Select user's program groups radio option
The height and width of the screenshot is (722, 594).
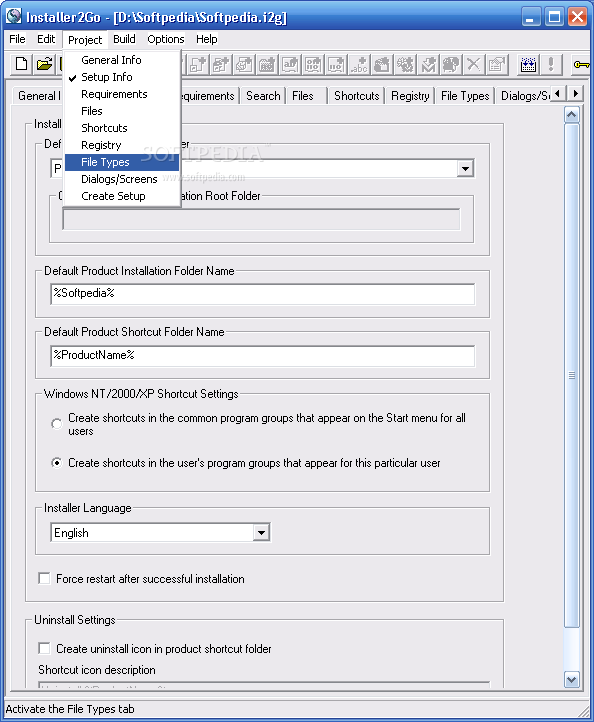(x=57, y=463)
